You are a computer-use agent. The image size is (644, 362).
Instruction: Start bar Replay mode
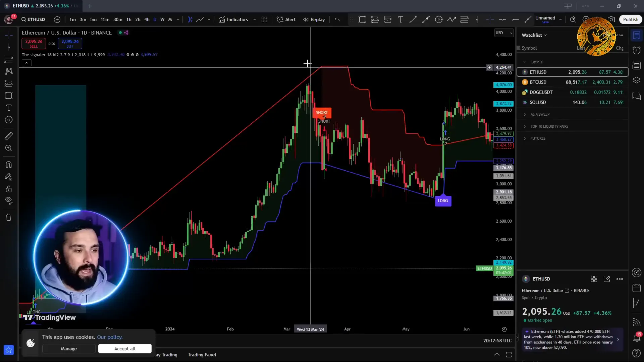tap(314, 19)
